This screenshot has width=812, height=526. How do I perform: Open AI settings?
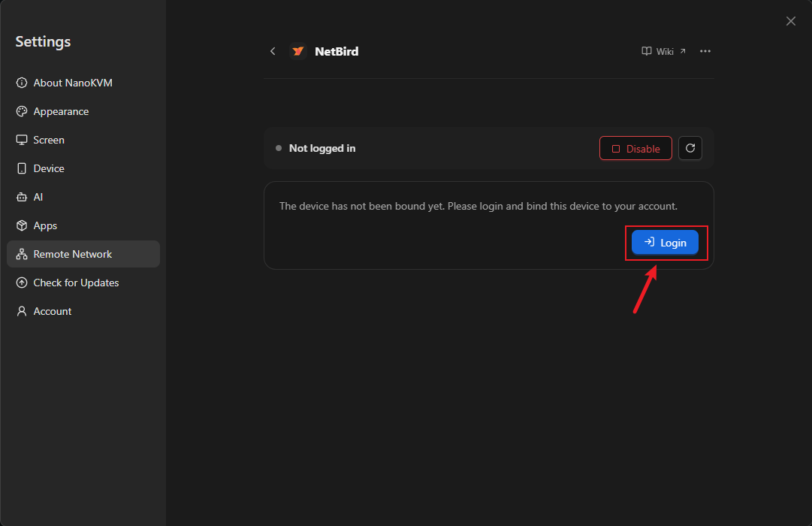click(83, 197)
